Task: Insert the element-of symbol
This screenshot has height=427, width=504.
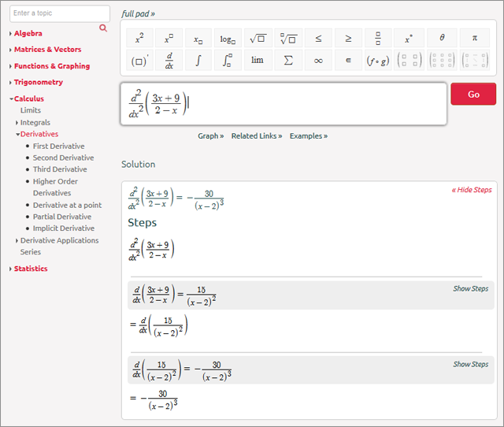Action: [x=348, y=60]
